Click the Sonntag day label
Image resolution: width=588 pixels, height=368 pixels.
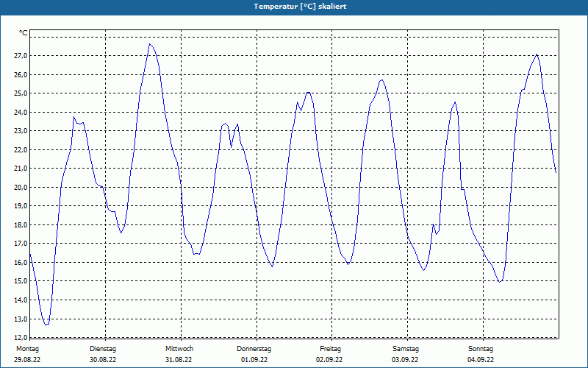point(481,349)
